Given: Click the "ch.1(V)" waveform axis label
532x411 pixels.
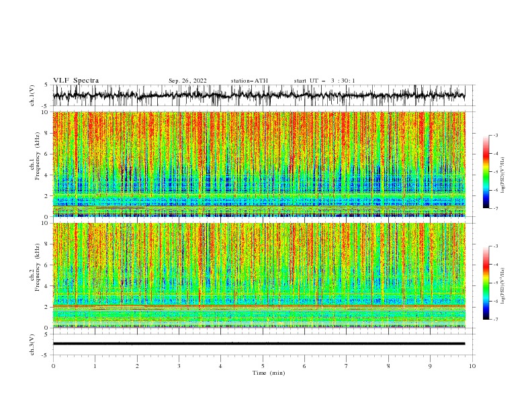Looking at the screenshot, I should 32,95.
